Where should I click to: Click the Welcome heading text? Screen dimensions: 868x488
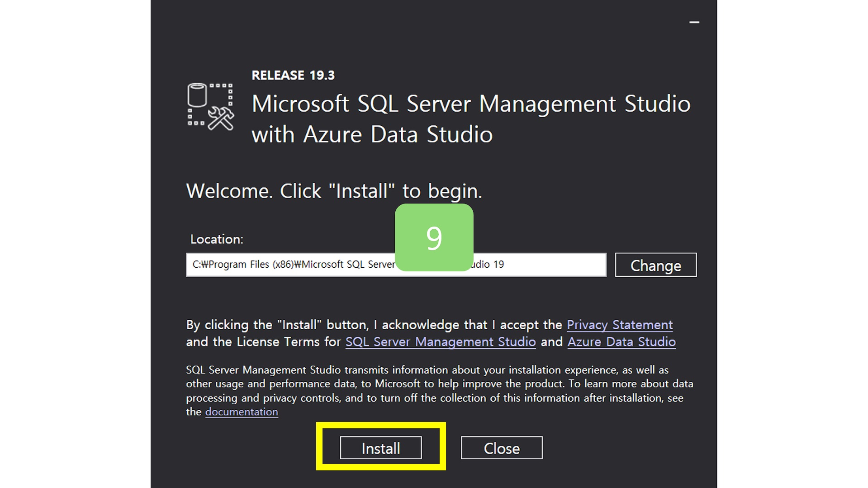pos(334,191)
